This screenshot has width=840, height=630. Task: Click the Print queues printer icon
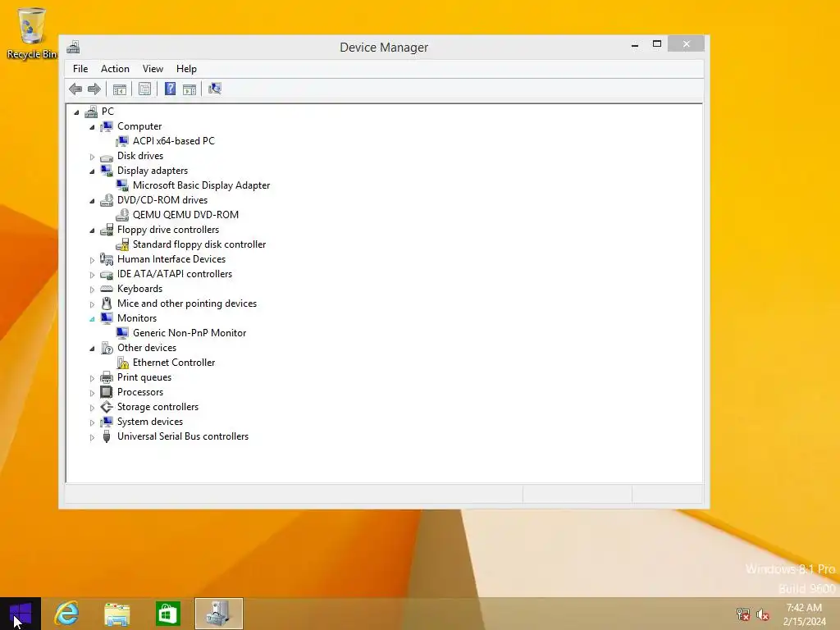[107, 377]
